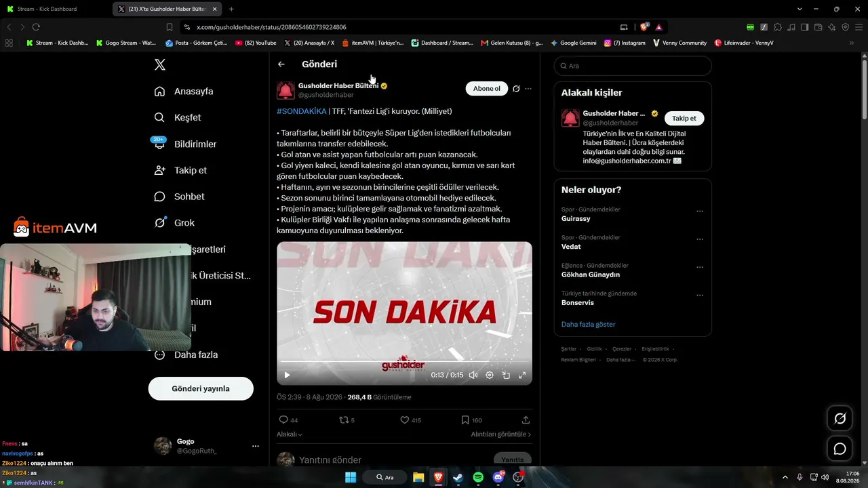Viewport: 868px width, 488px height.
Task: Show more bookmarks with double chevron
Action: [852, 43]
